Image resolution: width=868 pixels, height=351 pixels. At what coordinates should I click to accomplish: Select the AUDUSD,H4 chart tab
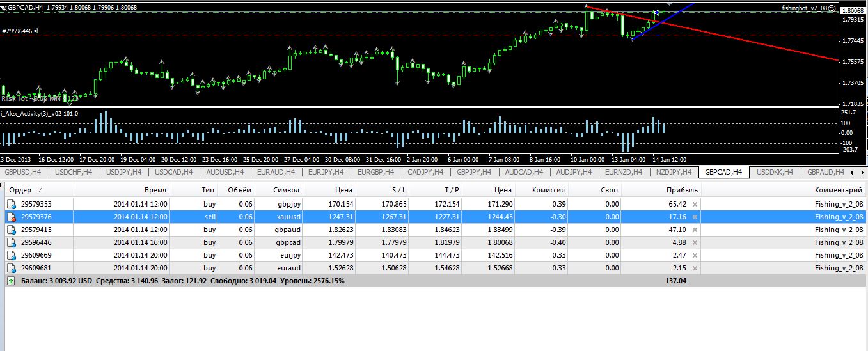[x=224, y=172]
